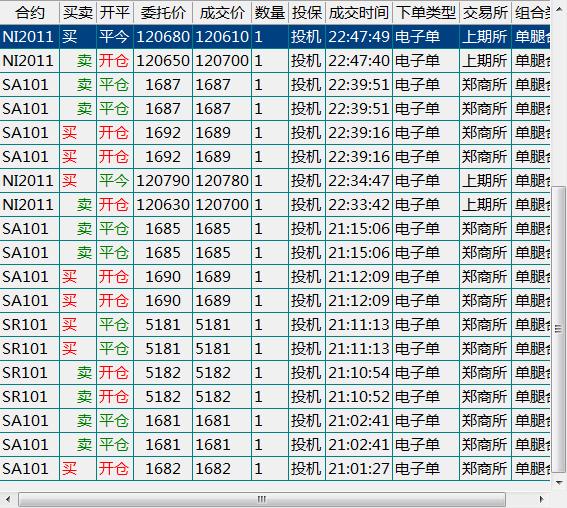Click the 120680 order price cell
This screenshot has height=508, width=567.
tap(163, 37)
